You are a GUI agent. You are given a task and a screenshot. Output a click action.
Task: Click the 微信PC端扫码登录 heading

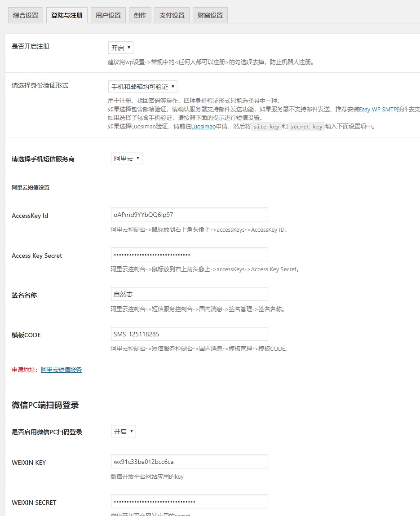[x=45, y=405]
